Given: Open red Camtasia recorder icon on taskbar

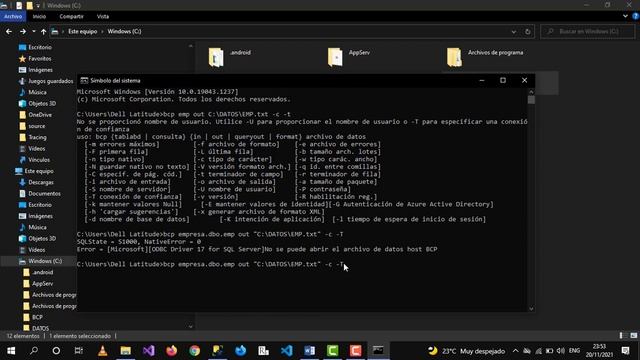Looking at the screenshot, I should pyautogui.click(x=355, y=351).
